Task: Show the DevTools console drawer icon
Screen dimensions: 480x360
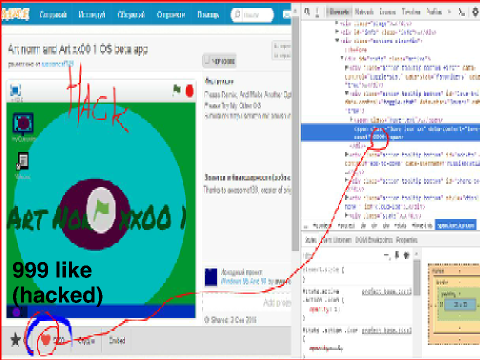Action: [462, 12]
